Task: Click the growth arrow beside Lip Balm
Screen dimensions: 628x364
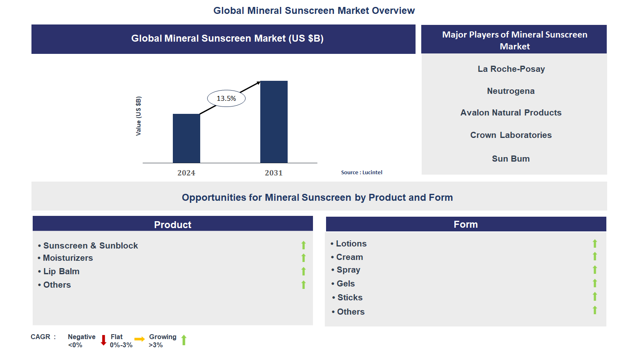Action: point(304,271)
